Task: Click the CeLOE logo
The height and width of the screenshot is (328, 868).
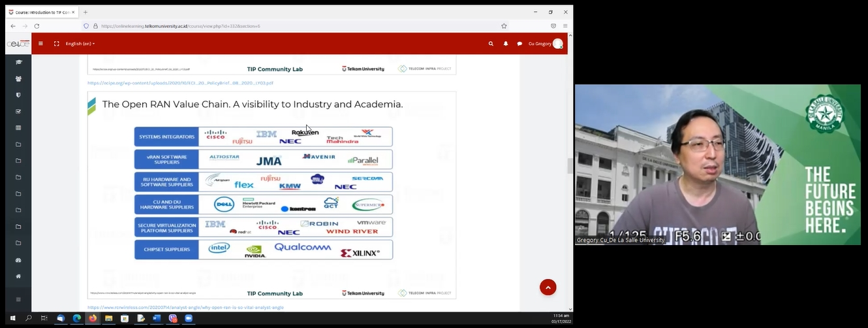Action: coord(18,44)
